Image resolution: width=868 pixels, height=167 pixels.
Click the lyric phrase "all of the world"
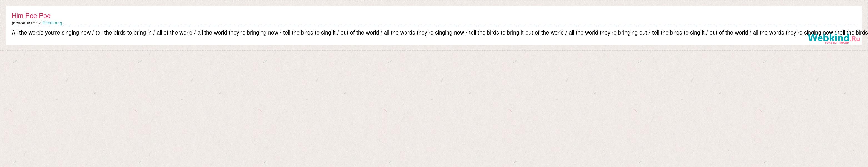174,33
